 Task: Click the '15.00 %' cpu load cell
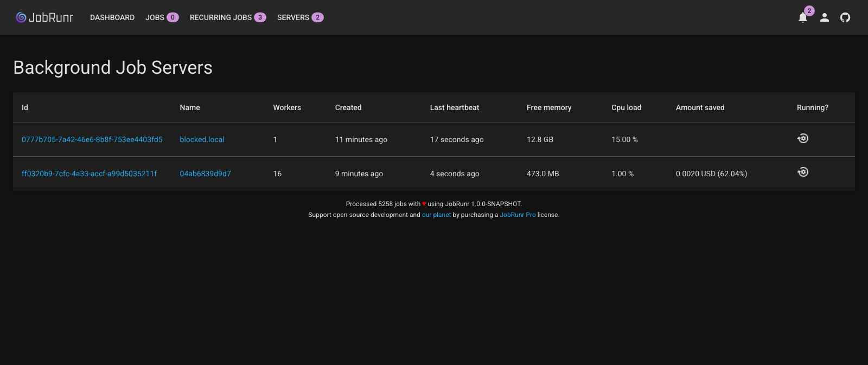(x=624, y=139)
